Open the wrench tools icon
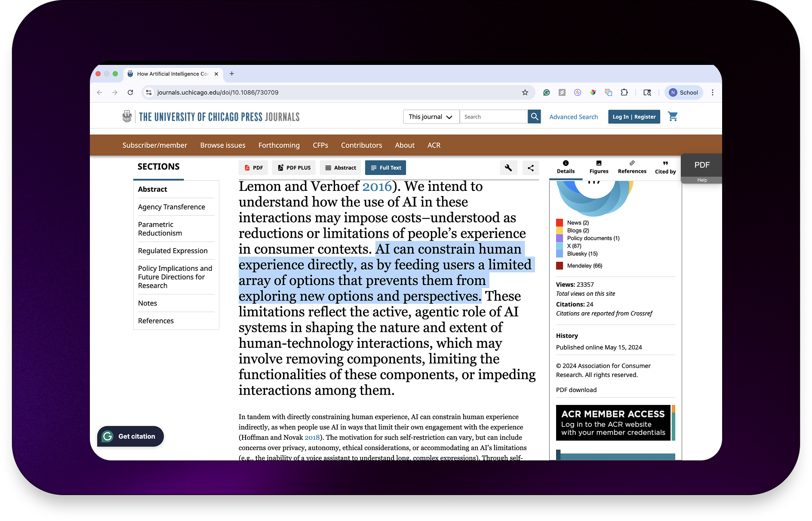812x521 pixels. pyautogui.click(x=508, y=168)
